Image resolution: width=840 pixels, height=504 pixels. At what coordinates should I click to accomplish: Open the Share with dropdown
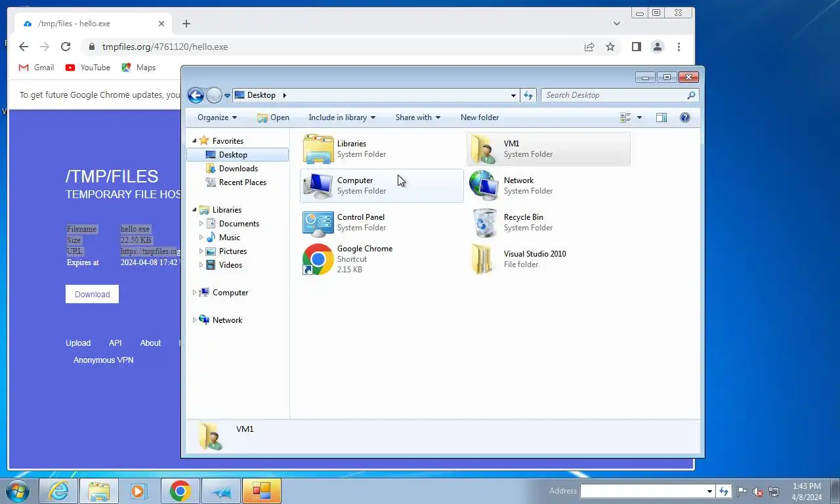[x=418, y=117]
